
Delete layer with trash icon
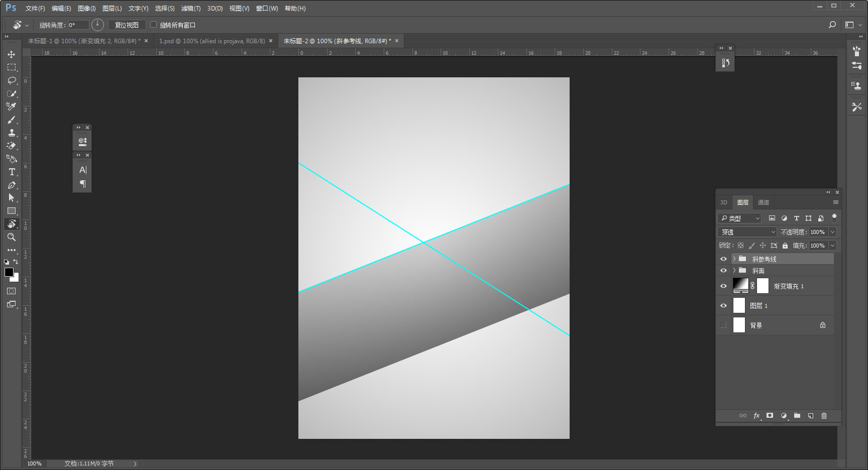click(824, 416)
